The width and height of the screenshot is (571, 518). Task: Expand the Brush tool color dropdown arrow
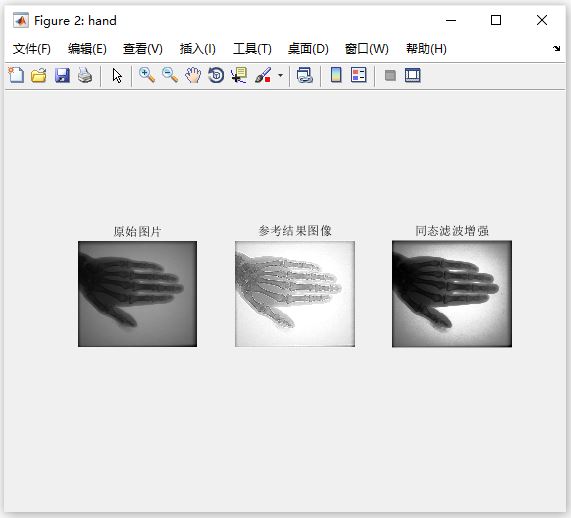point(280,76)
